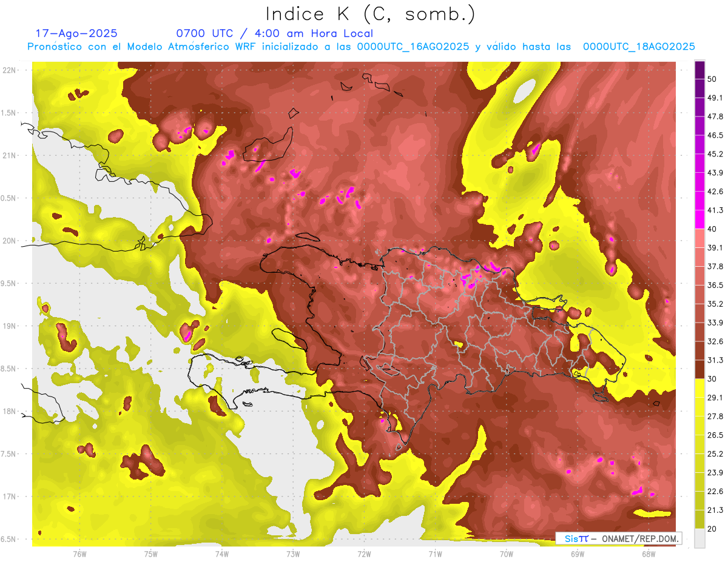
Task: Select the '72W' longitude axis label
Action: [364, 554]
